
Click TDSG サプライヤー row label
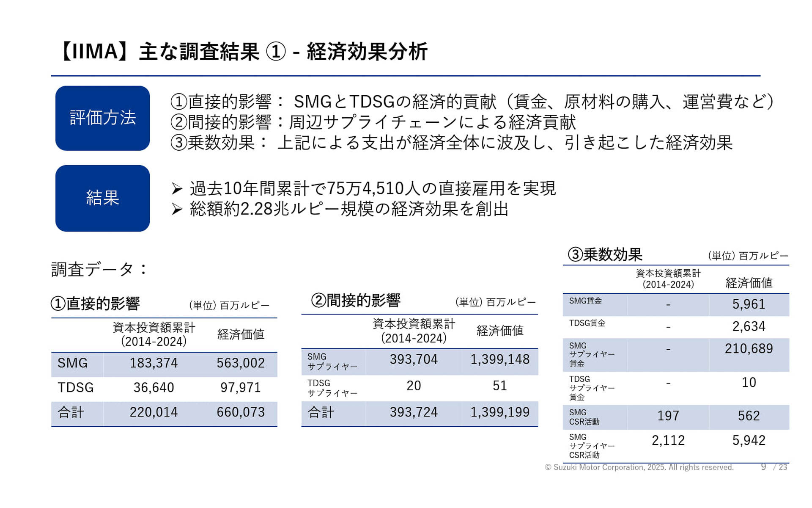[x=332, y=388]
